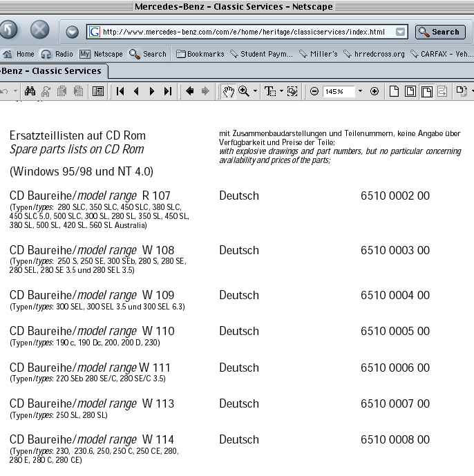
Task: Open CARFAX bookmark
Action: (x=442, y=54)
